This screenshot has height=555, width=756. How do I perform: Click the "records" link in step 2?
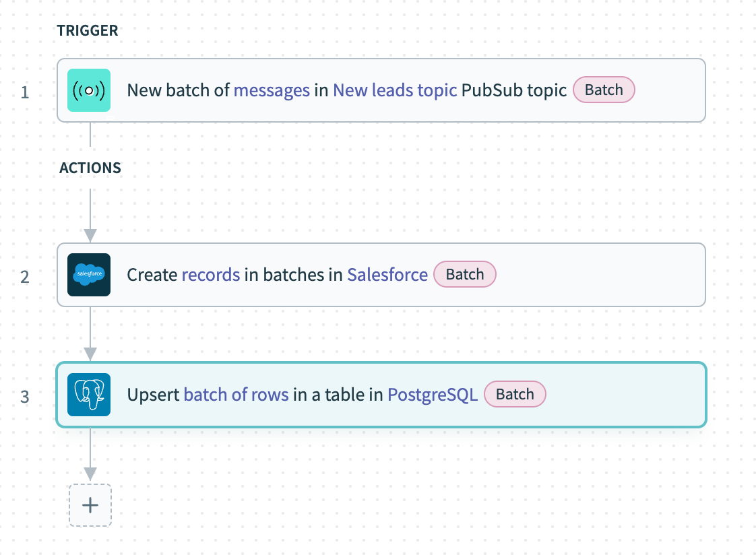tap(211, 275)
